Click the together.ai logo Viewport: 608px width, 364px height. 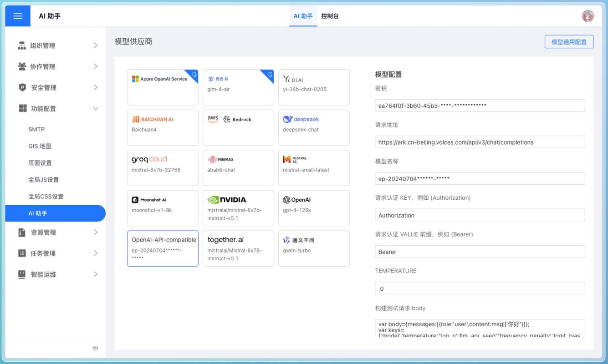(225, 240)
